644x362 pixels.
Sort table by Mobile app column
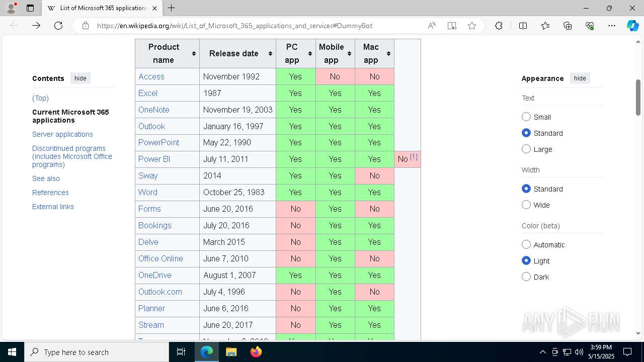point(335,53)
